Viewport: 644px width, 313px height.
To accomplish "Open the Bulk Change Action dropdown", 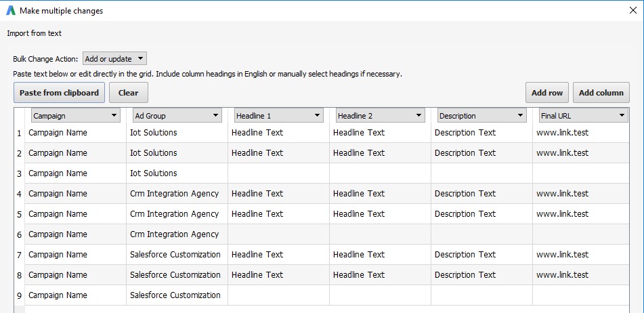I will pyautogui.click(x=114, y=59).
